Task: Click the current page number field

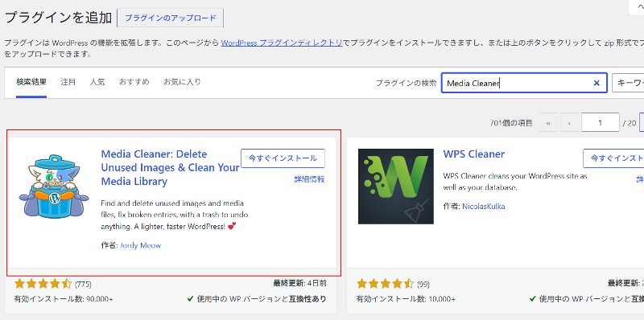Action: 600,123
